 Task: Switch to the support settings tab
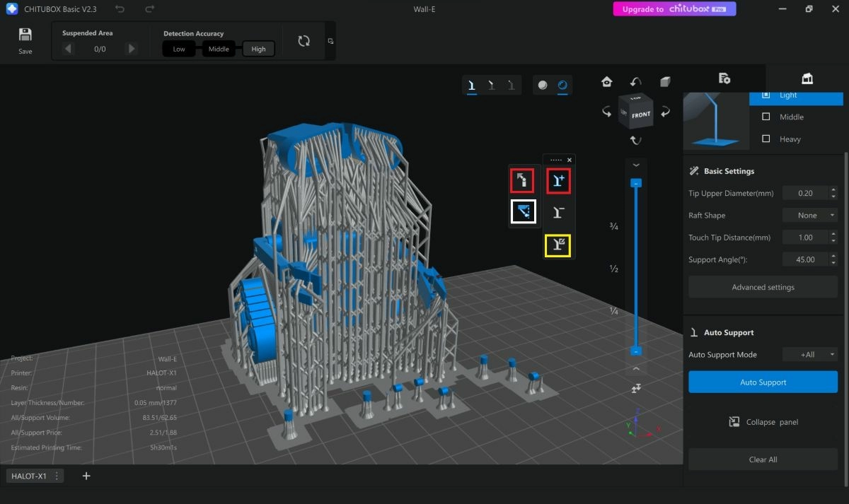[x=807, y=78]
